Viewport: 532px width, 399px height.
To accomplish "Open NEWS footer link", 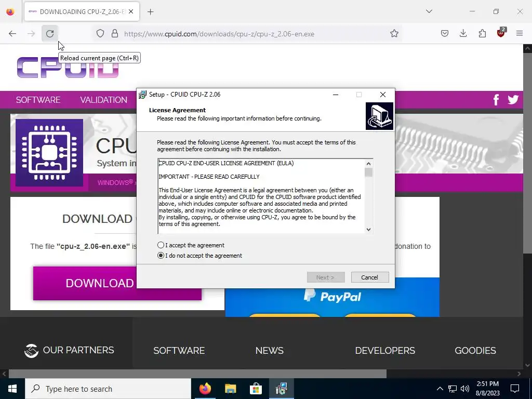I will 270,351.
